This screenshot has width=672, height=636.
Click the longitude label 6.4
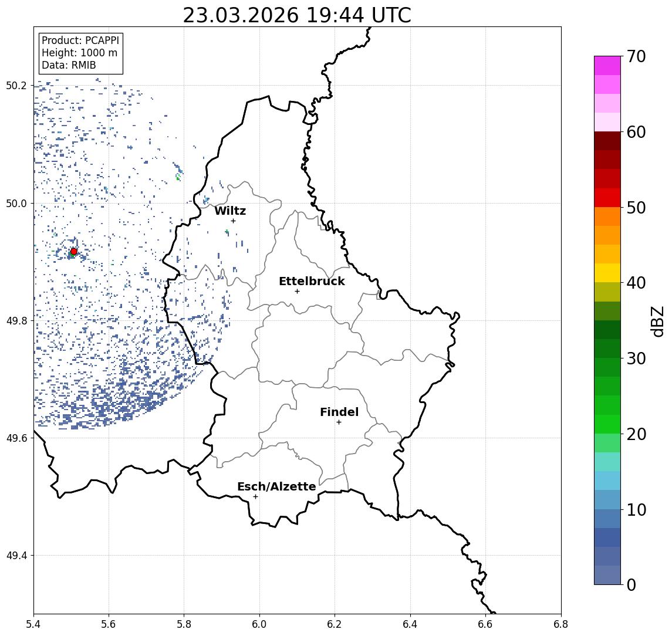coord(410,624)
